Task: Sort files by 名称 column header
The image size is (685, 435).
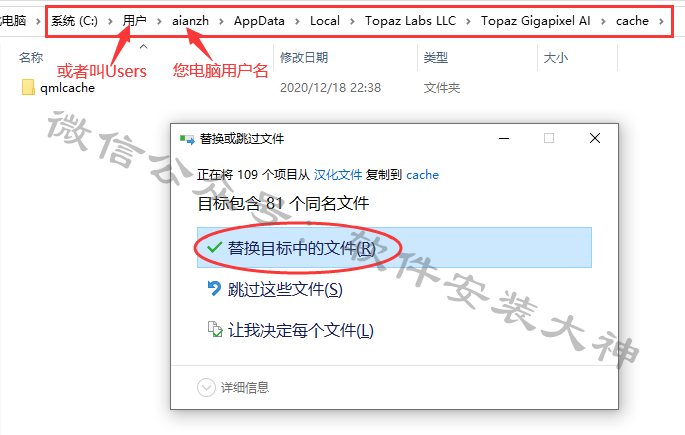Action: [x=31, y=57]
